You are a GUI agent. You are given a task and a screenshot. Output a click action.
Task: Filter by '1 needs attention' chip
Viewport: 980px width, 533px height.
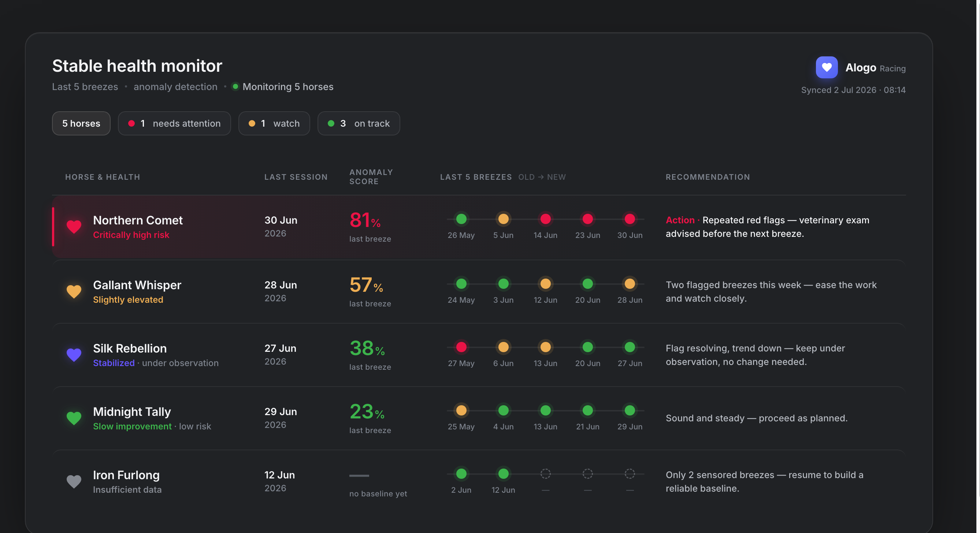[174, 123]
